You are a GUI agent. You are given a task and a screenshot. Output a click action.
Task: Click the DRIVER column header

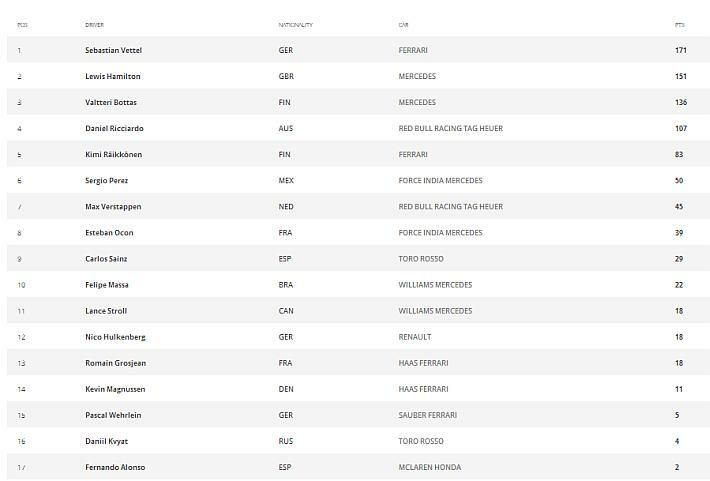(94, 25)
